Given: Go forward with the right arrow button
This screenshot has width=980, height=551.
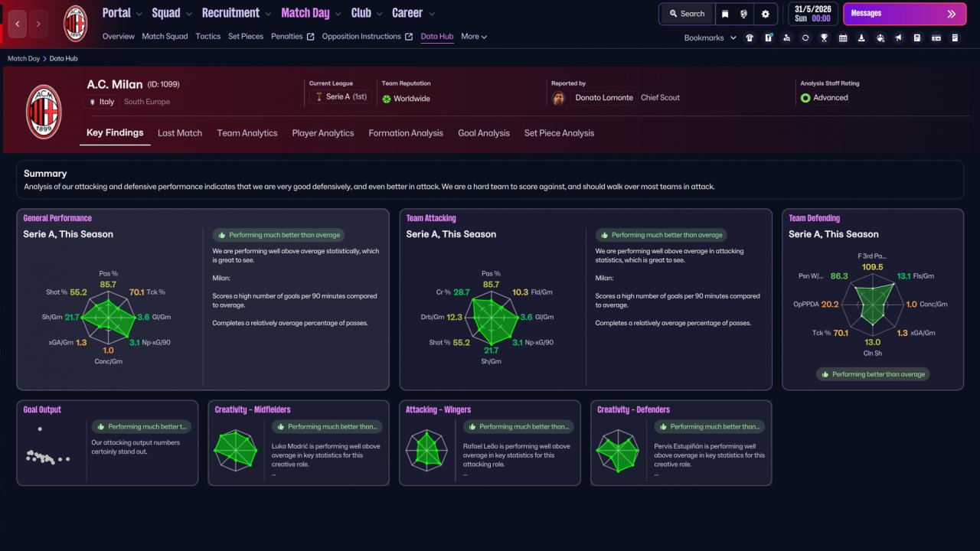Looking at the screenshot, I should (38, 24).
